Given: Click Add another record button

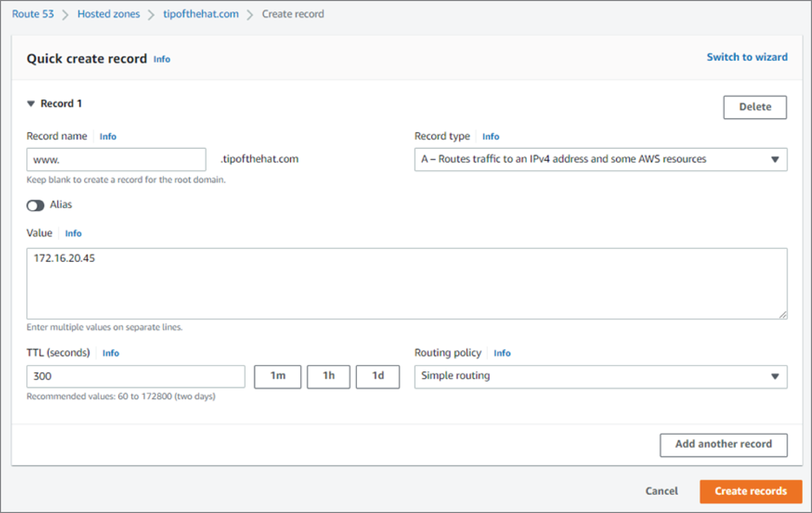Looking at the screenshot, I should tap(723, 445).
